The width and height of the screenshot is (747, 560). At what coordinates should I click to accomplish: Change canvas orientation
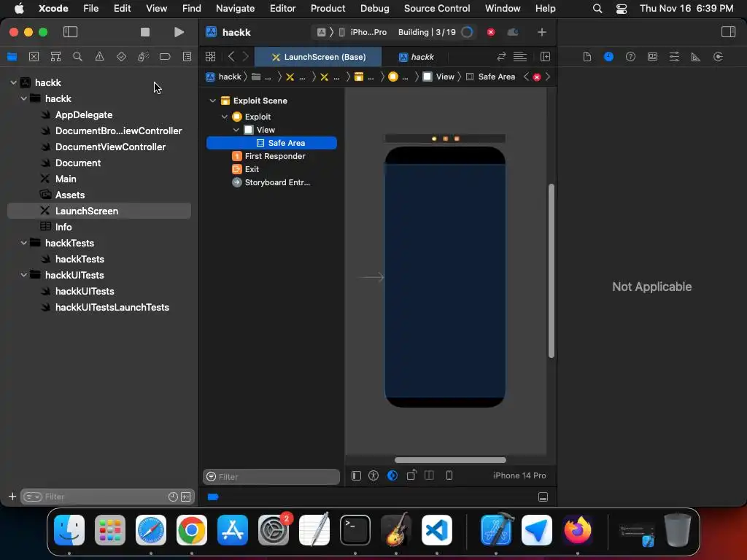tap(411, 475)
